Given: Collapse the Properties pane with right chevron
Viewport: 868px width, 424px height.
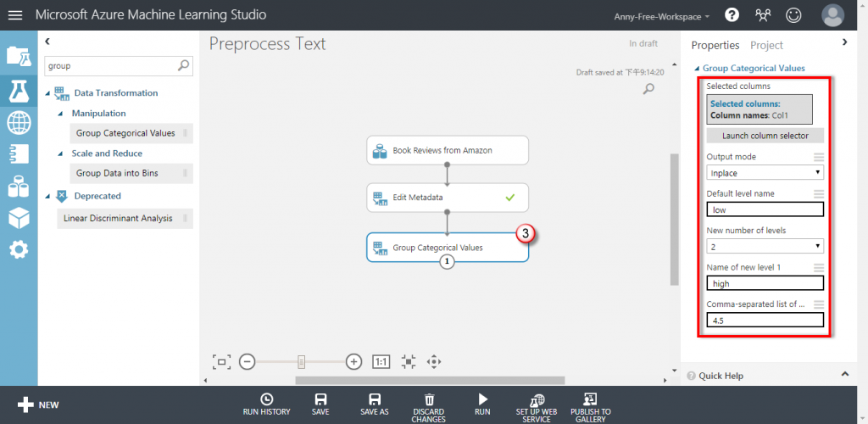Looking at the screenshot, I should 845,42.
